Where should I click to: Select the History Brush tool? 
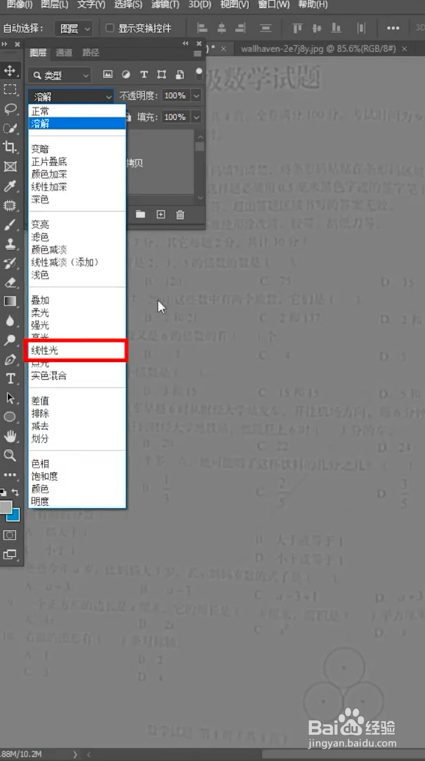(x=10, y=263)
